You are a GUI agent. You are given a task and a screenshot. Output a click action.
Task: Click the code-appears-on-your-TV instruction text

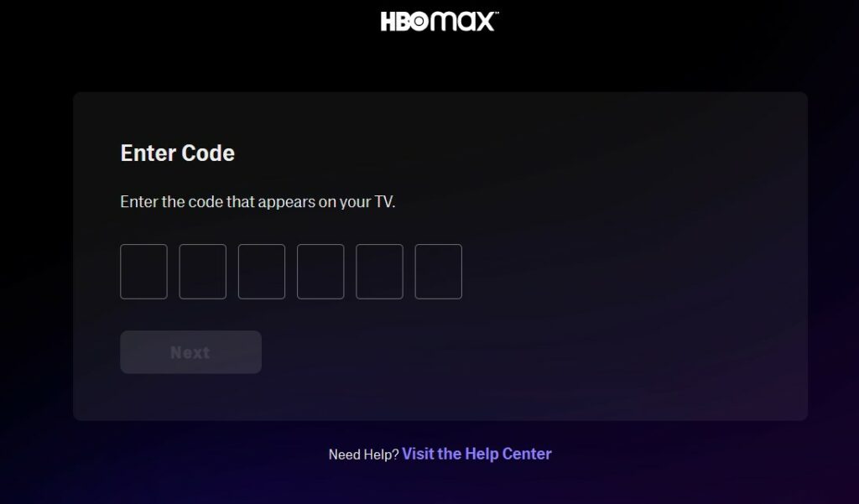(258, 202)
